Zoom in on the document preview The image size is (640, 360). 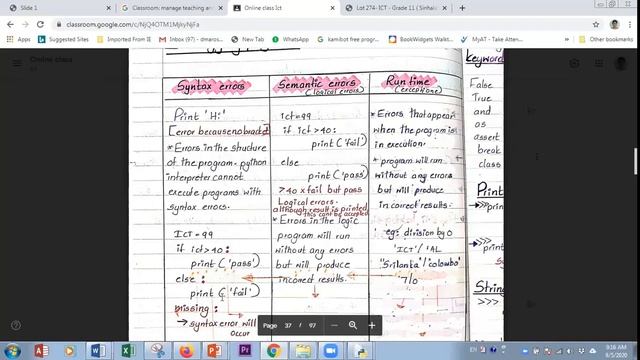tap(372, 325)
